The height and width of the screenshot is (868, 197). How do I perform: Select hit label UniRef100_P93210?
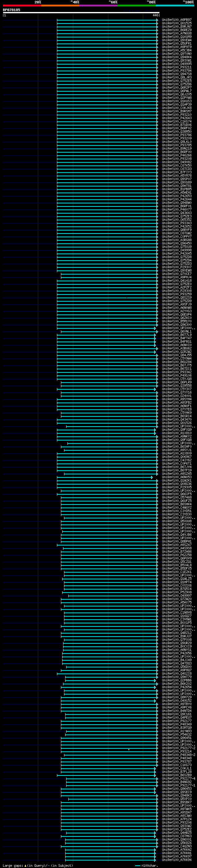pyautogui.click(x=176, y=115)
